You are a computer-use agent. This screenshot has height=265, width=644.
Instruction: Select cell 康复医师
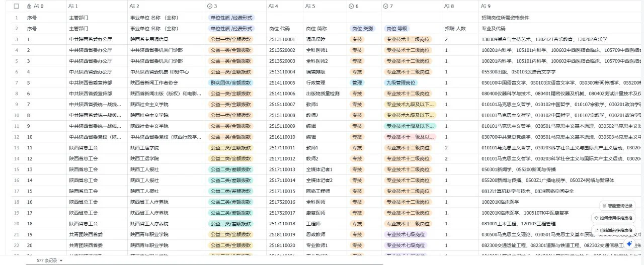tap(324, 213)
